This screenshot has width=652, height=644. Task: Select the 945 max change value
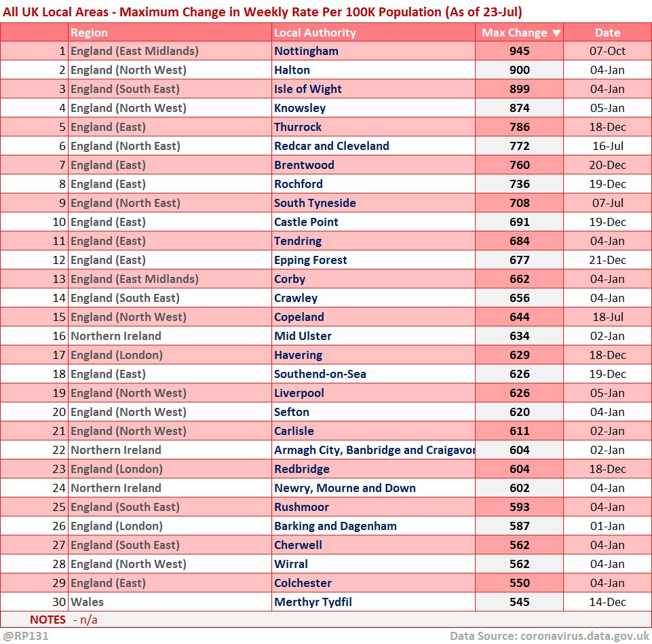(x=519, y=51)
